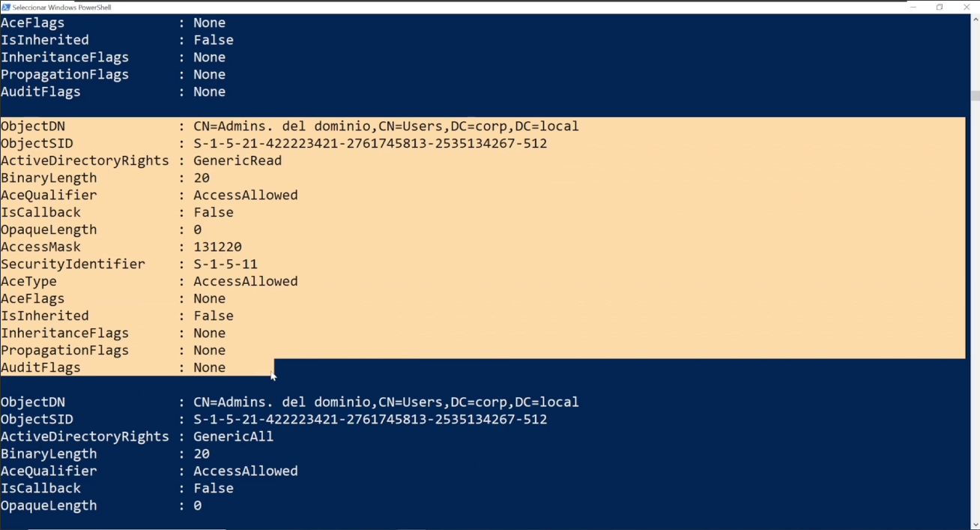The image size is (980, 530).
Task: Click the SecurityIdentifier label
Action: [x=73, y=264]
